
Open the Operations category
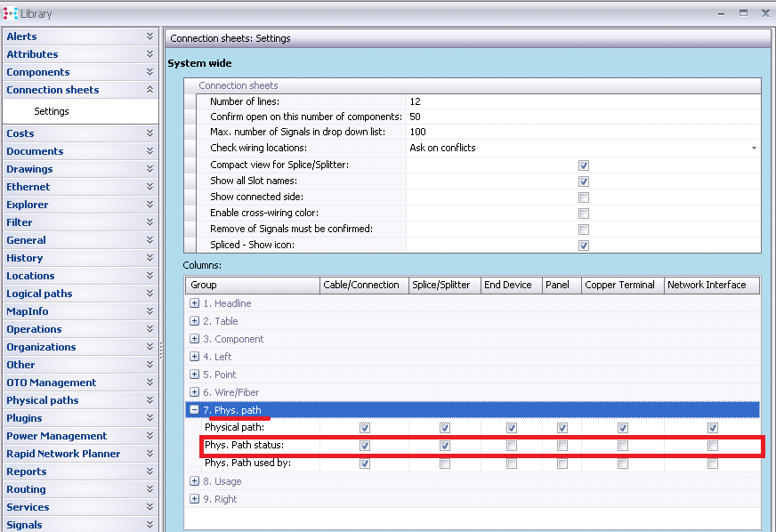point(80,329)
